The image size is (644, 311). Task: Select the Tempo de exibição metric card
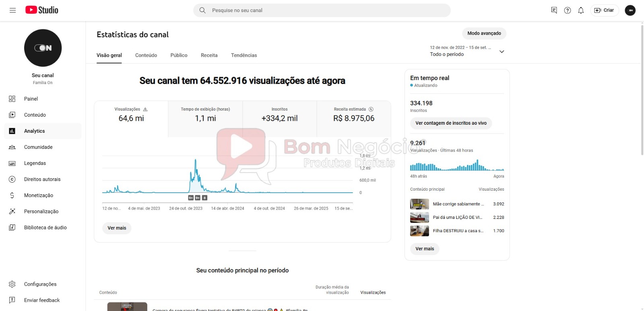205,119
